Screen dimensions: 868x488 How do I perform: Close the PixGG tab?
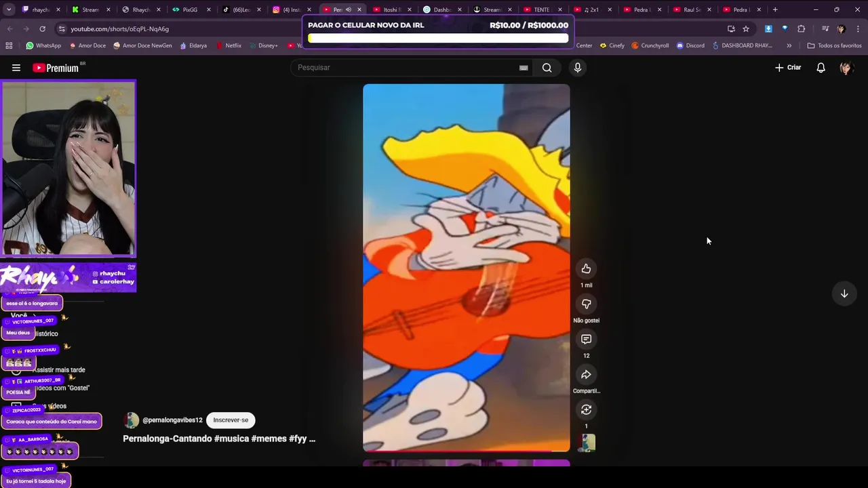(x=208, y=9)
